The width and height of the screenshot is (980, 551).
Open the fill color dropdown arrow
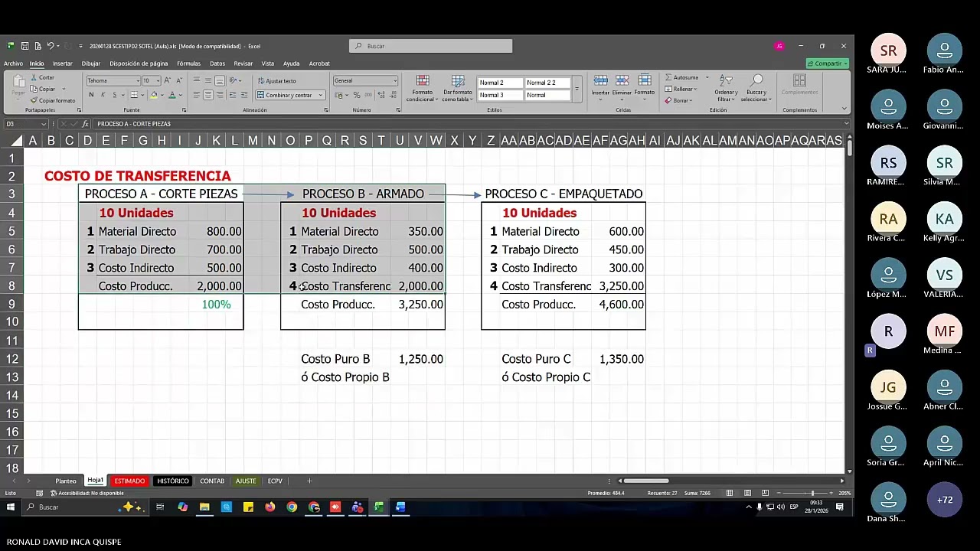point(162,95)
